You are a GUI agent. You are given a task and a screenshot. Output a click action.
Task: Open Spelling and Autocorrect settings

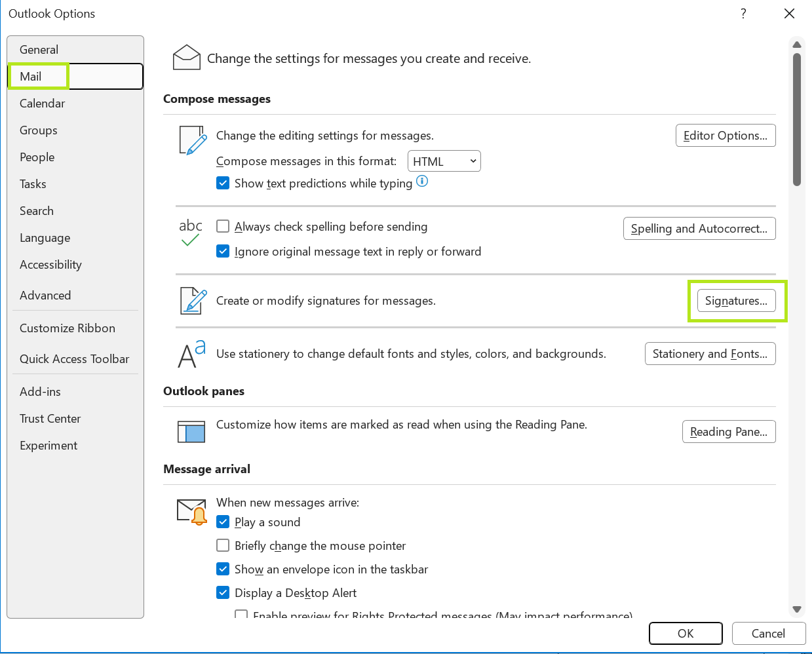click(x=699, y=229)
